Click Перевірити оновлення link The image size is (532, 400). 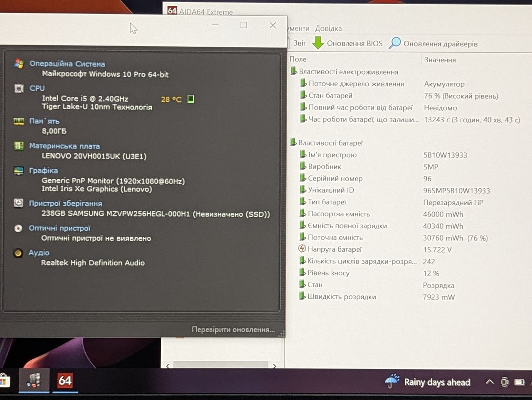click(x=233, y=329)
